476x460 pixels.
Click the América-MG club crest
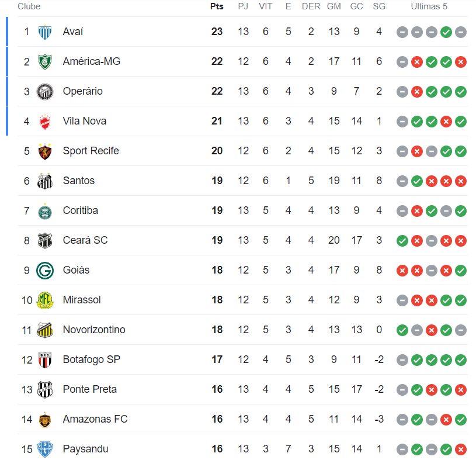pyautogui.click(x=45, y=62)
